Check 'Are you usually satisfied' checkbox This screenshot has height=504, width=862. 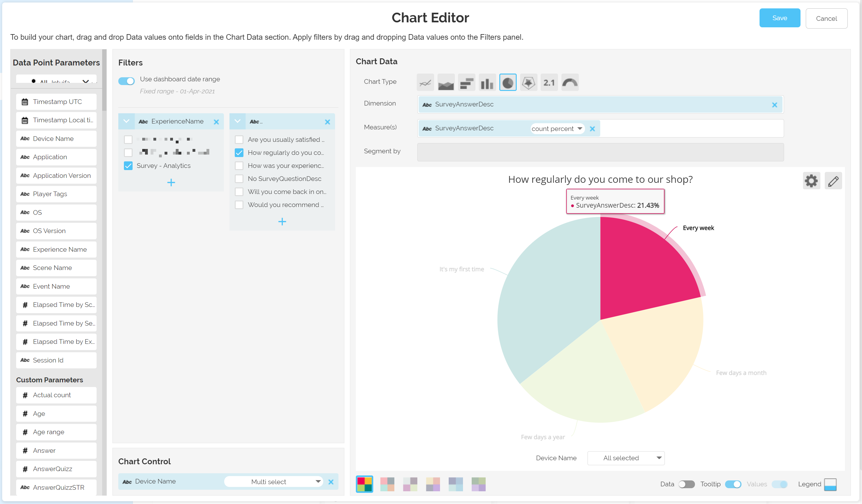tap(239, 140)
